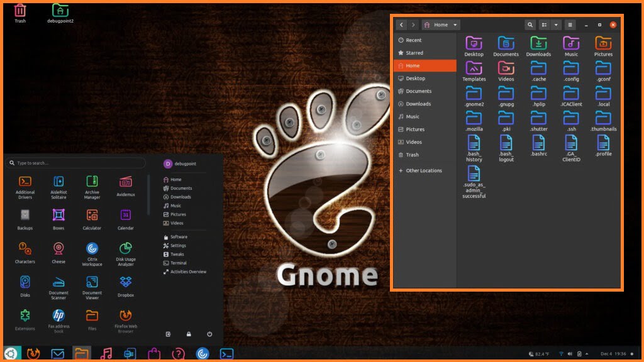Screen dimensions: 644x362
Task: Open the Terminal icon in the taskbar
Action: (226, 353)
